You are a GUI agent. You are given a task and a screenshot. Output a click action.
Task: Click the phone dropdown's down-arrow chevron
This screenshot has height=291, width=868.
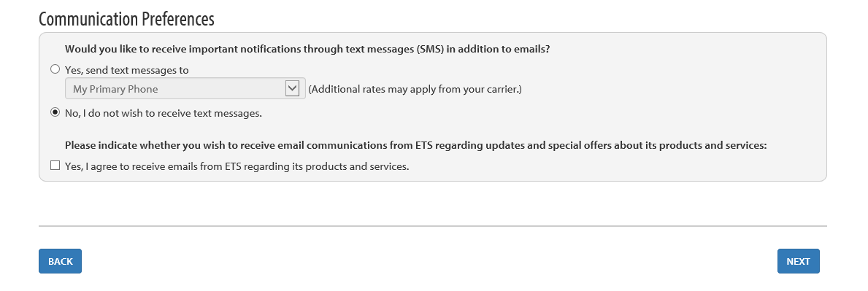click(x=292, y=88)
